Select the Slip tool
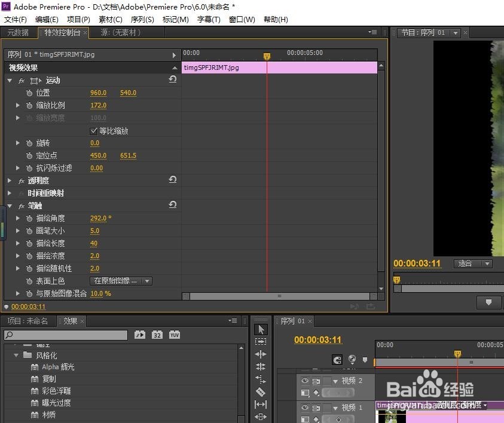 [261, 404]
